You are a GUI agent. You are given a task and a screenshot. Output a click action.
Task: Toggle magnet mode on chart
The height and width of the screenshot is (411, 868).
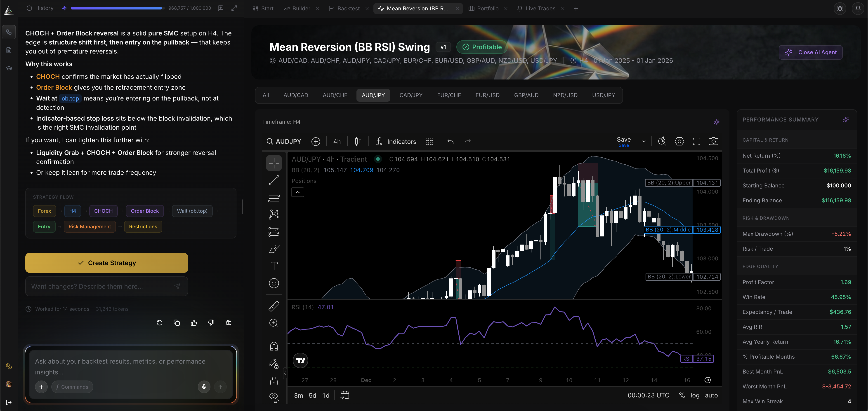coord(274,346)
